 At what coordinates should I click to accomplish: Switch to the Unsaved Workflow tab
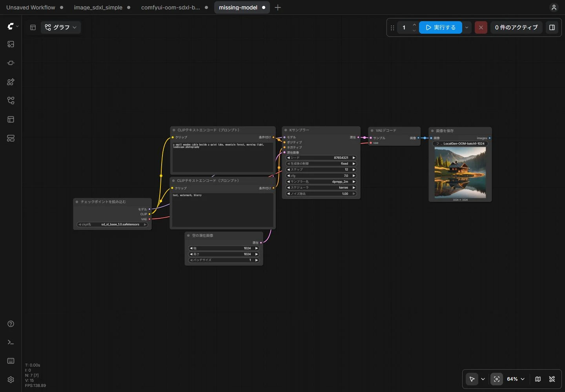[x=31, y=7]
